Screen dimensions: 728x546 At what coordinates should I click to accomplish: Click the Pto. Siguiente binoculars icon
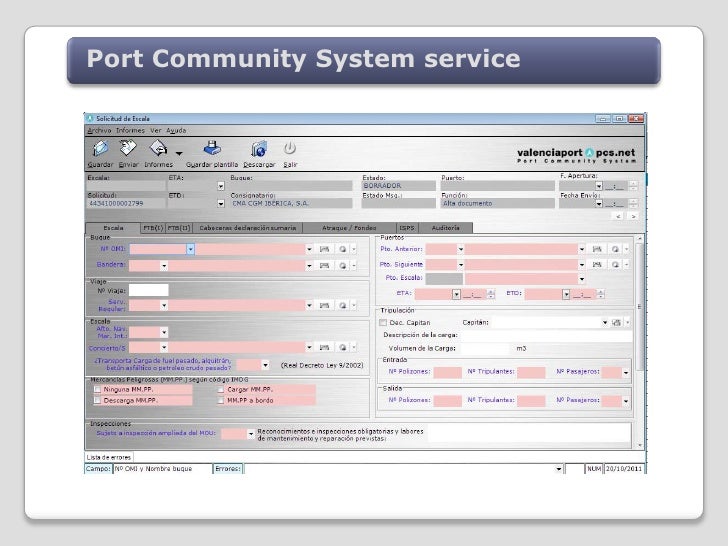[x=597, y=264]
